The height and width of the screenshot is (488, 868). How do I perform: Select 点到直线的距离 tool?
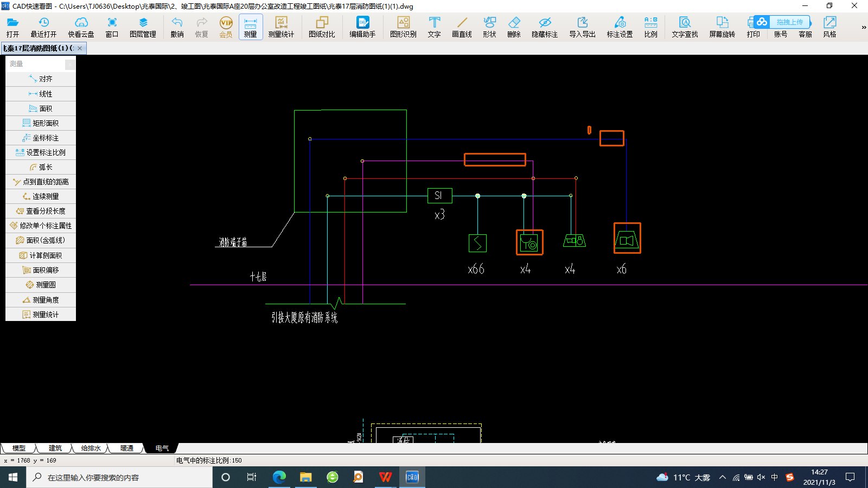coord(41,182)
